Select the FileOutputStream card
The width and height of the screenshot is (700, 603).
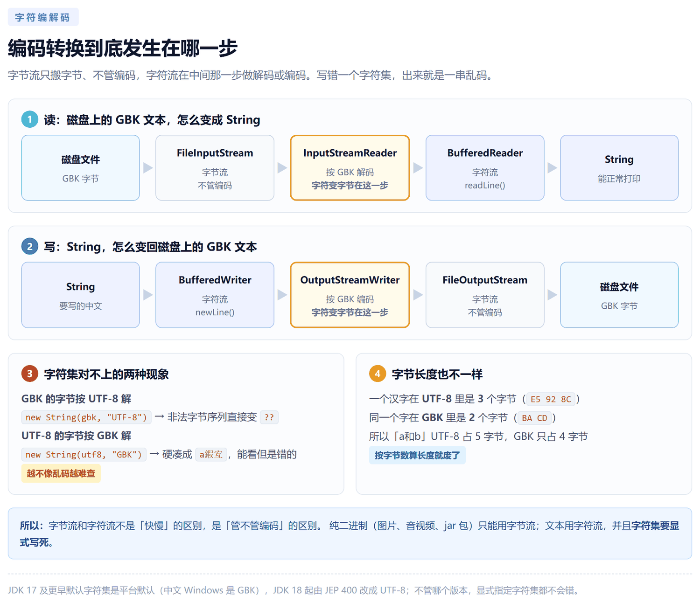coord(485,295)
